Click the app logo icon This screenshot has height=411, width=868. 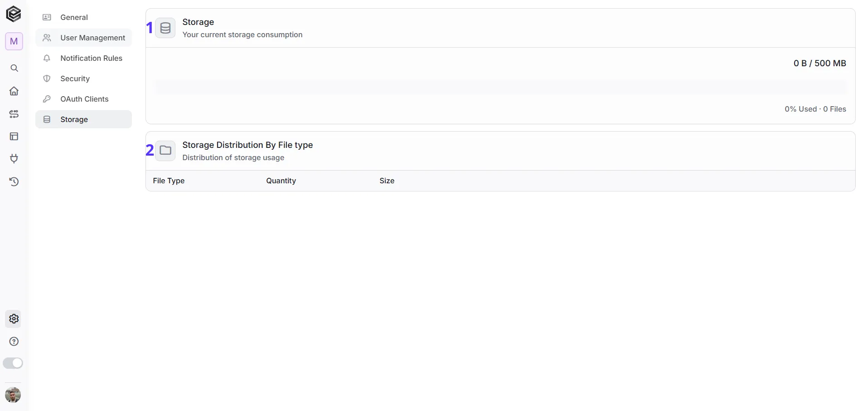point(14,14)
